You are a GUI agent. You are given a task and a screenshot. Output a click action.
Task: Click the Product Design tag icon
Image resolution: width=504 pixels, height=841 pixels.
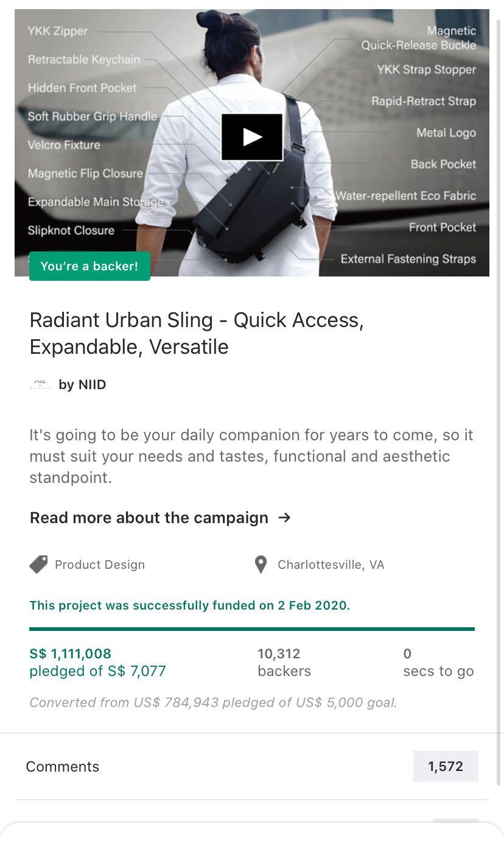(38, 565)
